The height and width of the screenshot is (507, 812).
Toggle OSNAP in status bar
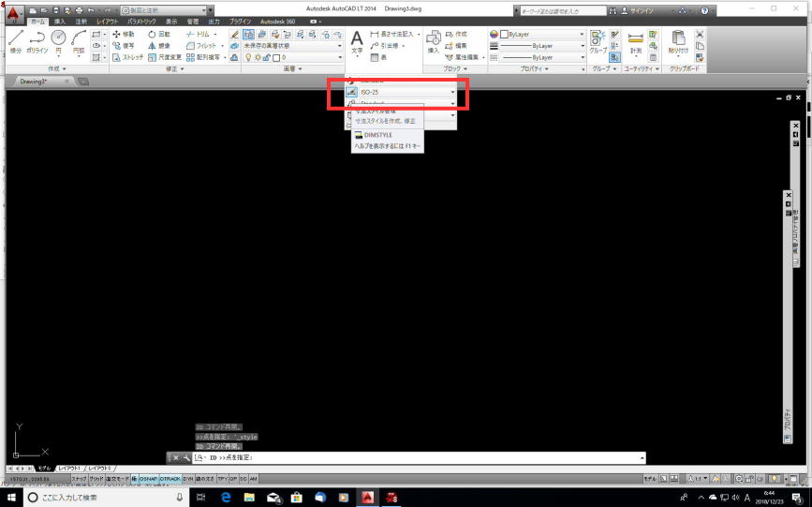click(148, 479)
